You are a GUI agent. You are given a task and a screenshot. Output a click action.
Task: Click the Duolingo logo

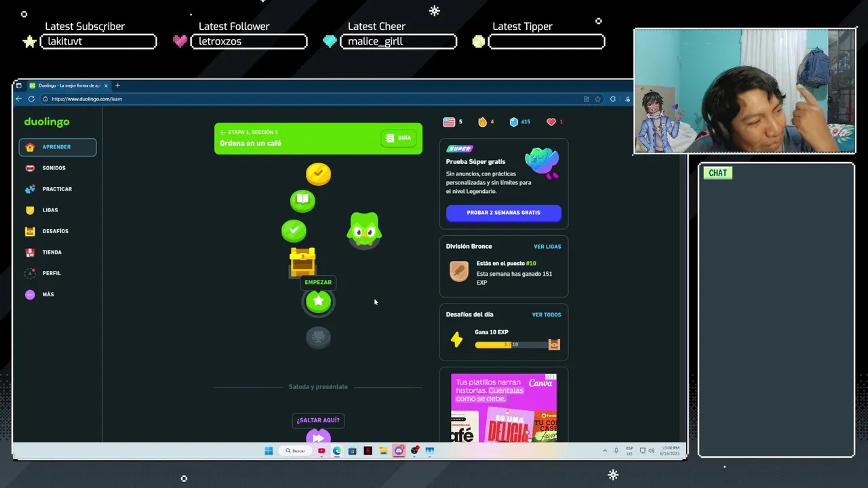point(47,122)
